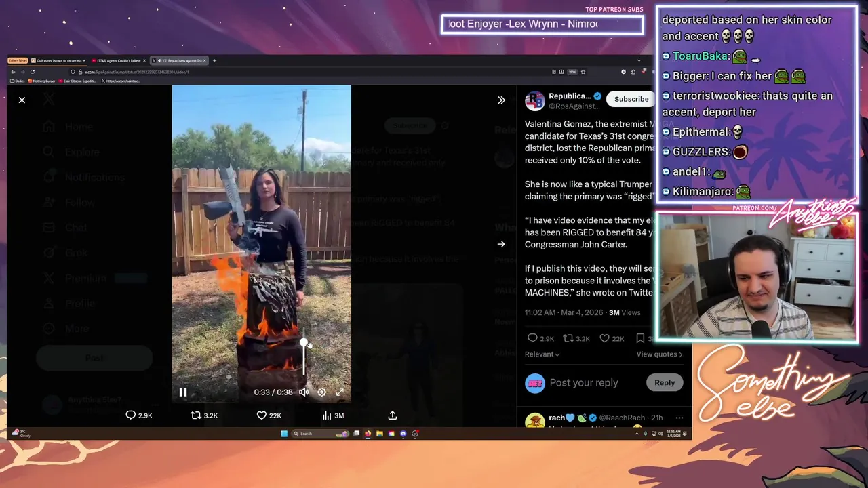Image resolution: width=868 pixels, height=488 pixels.
Task: Open Republicans Against Trump profile avatar
Action: pyautogui.click(x=534, y=100)
